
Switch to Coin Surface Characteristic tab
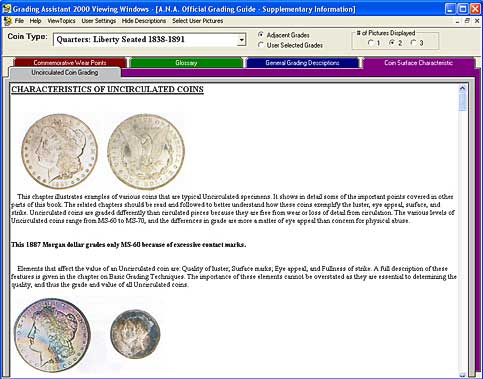tap(418, 63)
